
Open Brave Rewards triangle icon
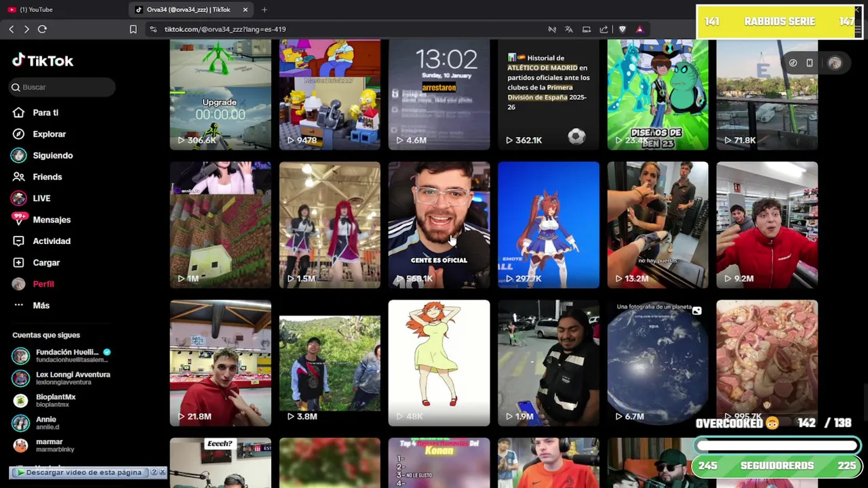[x=639, y=29]
